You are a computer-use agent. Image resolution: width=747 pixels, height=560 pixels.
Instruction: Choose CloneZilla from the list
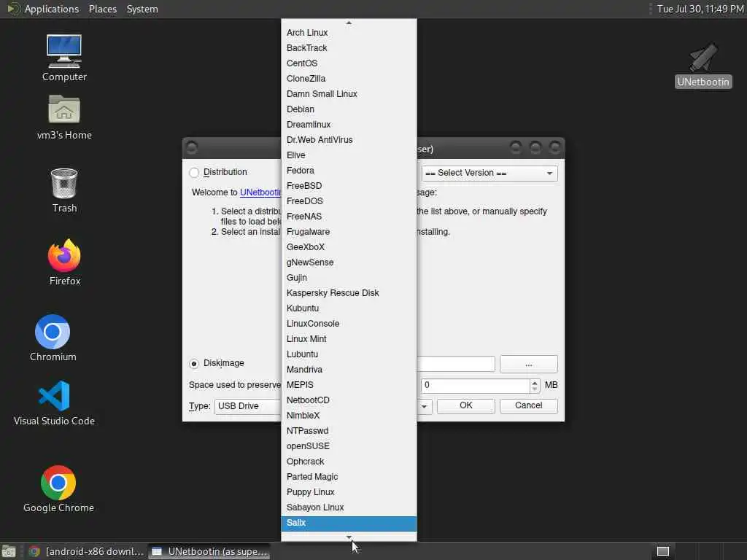(349, 79)
